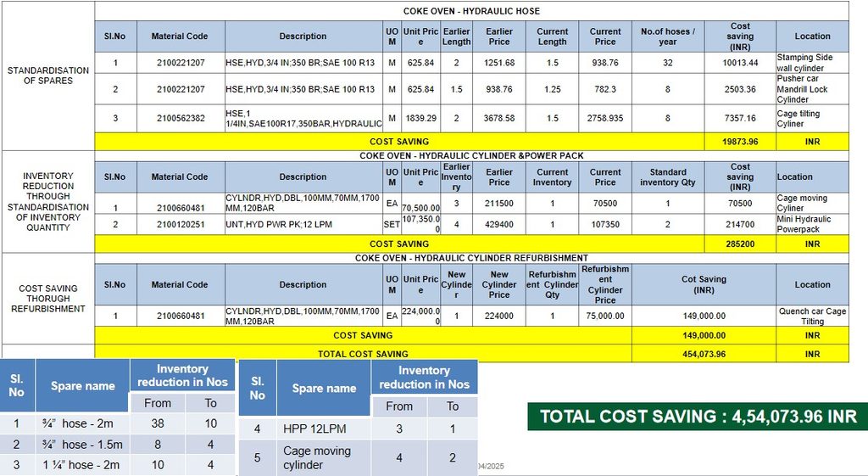Click the 'Pusher car Mandrill Lock Cylinder' location
The image size is (868, 476).
pyautogui.click(x=802, y=89)
